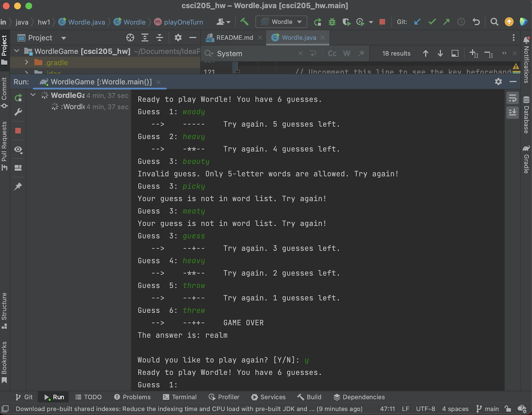The image size is (532, 415).
Task: Open the Wordle run configuration dropdown
Action: click(x=281, y=22)
